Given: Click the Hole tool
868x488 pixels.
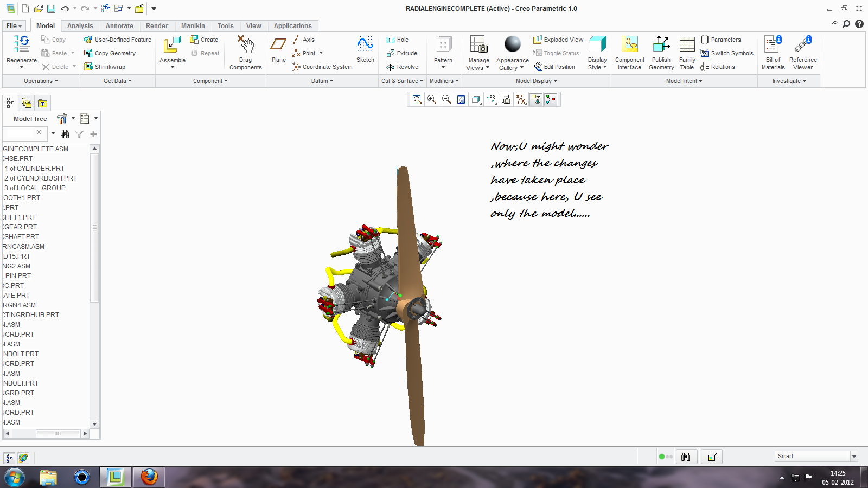Looking at the screenshot, I should tap(398, 40).
